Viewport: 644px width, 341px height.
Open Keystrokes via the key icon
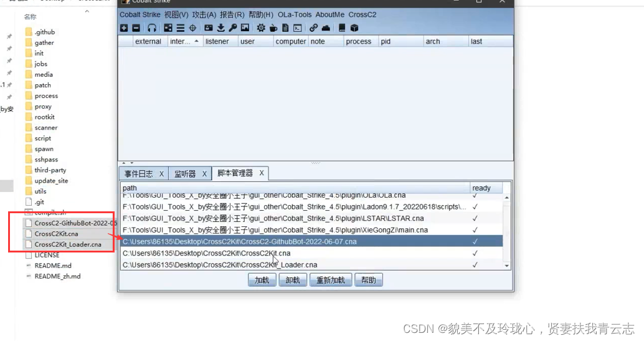pos(233,28)
